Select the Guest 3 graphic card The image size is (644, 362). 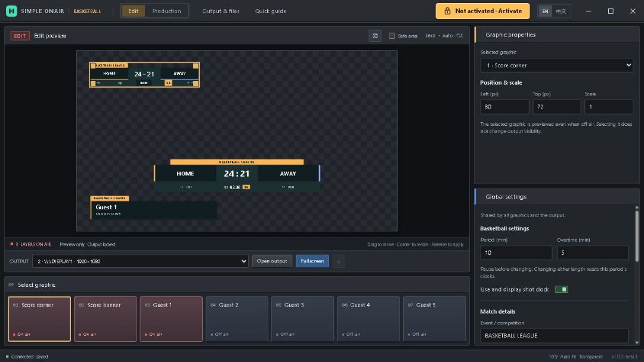[x=303, y=319]
